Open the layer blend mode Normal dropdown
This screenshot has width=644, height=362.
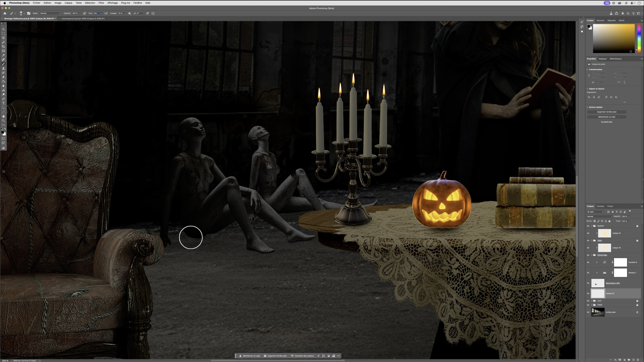599,216
